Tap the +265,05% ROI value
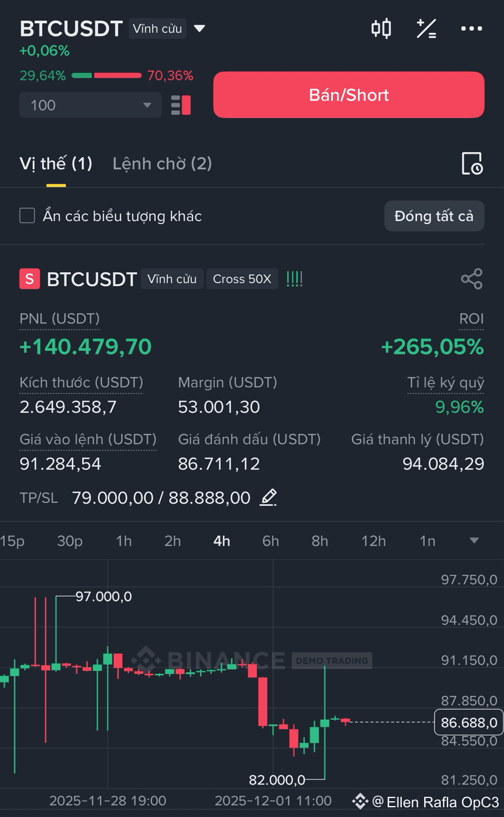Screen dimensions: 504x817 point(432,346)
